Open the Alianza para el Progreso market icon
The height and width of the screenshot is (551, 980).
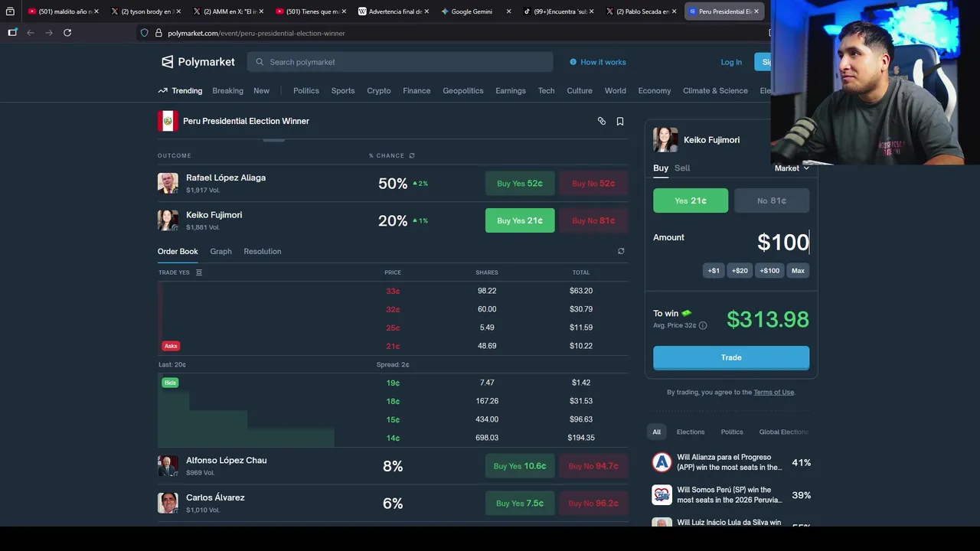[x=661, y=462]
